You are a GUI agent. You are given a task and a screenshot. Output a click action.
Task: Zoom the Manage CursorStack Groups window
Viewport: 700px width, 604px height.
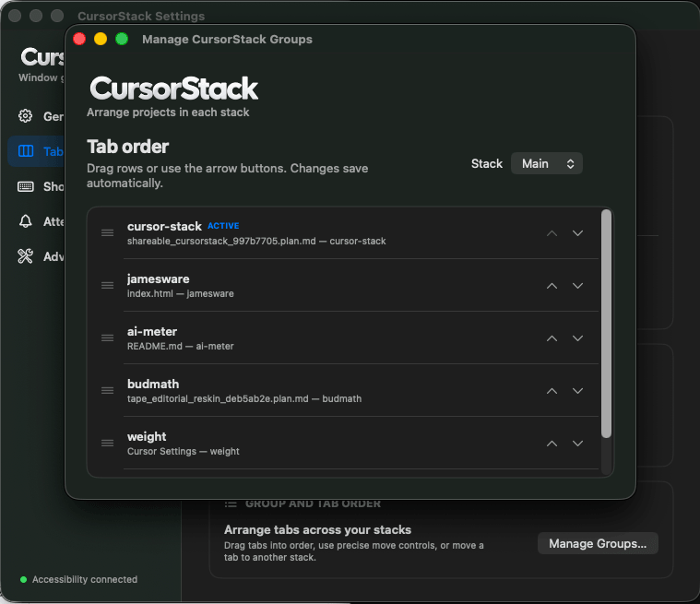pyautogui.click(x=122, y=40)
